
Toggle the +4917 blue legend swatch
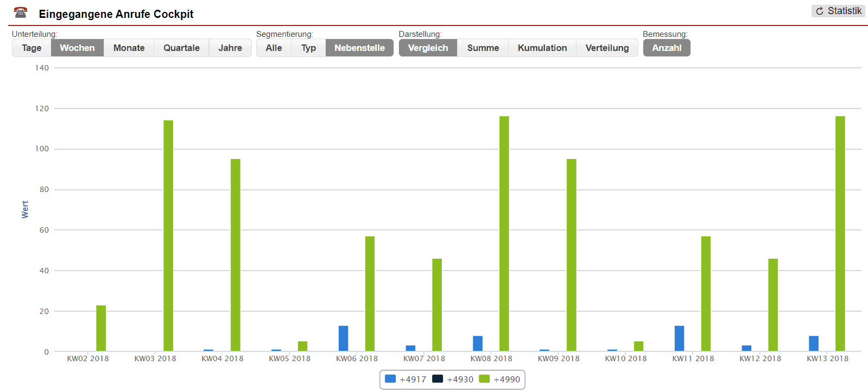pyautogui.click(x=390, y=379)
